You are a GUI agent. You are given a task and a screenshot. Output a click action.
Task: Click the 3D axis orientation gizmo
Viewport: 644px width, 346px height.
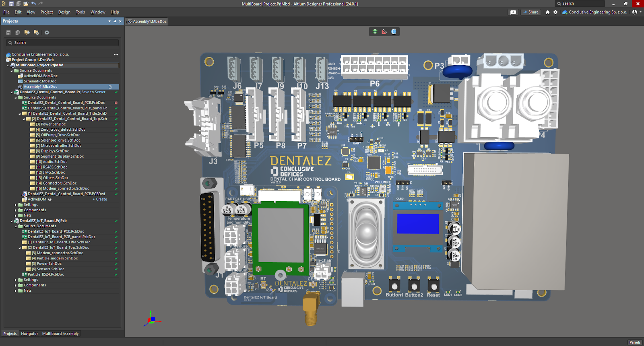click(x=152, y=319)
